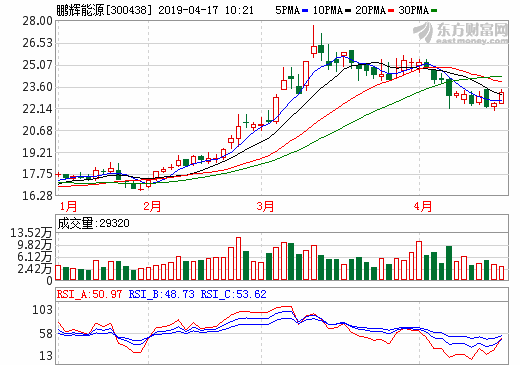Click the last red candlestick at chart's right edge

(501, 97)
